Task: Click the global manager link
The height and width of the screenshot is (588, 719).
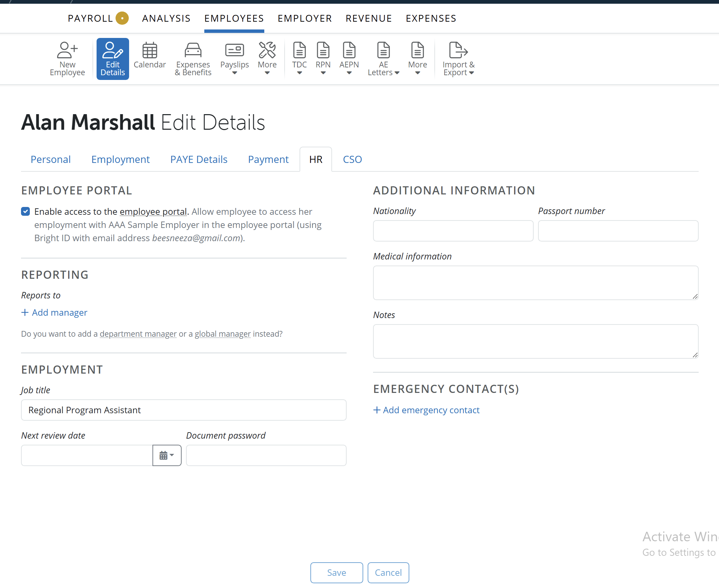Action: coord(223,334)
